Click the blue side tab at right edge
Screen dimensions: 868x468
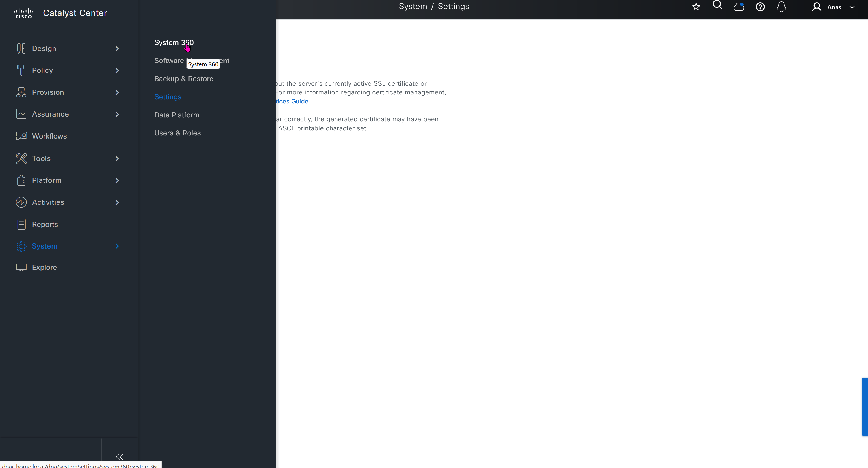865,407
